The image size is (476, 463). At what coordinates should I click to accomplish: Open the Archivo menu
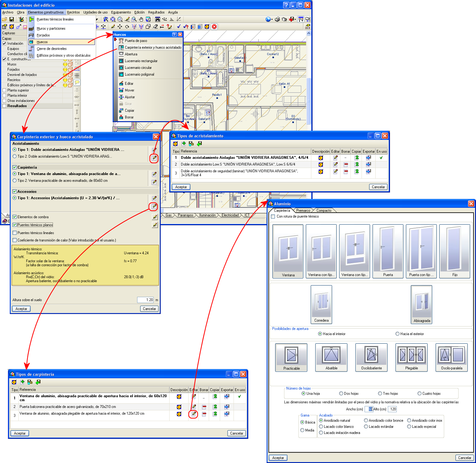click(8, 12)
